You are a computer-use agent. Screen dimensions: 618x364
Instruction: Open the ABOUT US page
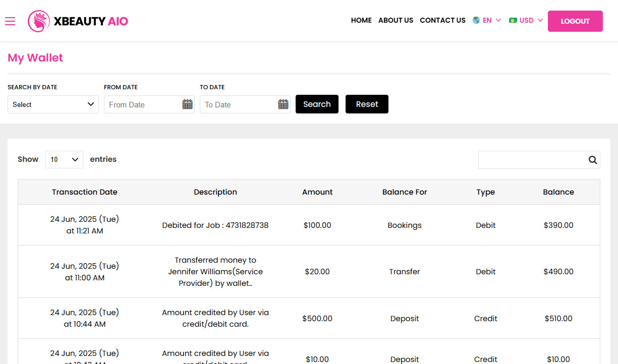[x=396, y=21]
